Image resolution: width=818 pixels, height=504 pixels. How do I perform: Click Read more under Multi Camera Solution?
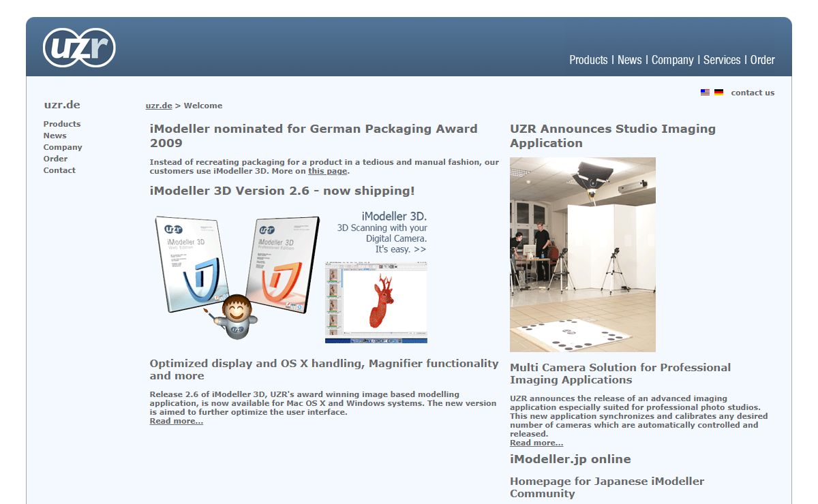pos(536,443)
